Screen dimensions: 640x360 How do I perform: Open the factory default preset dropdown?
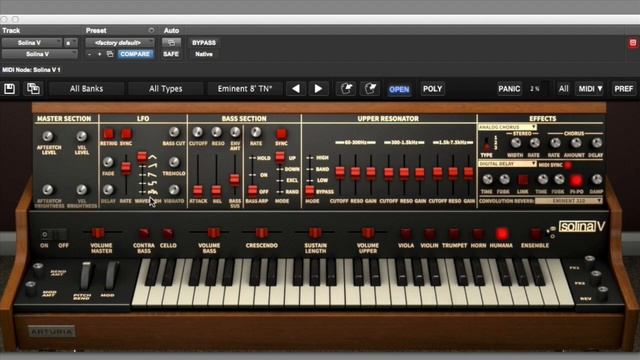(x=120, y=42)
